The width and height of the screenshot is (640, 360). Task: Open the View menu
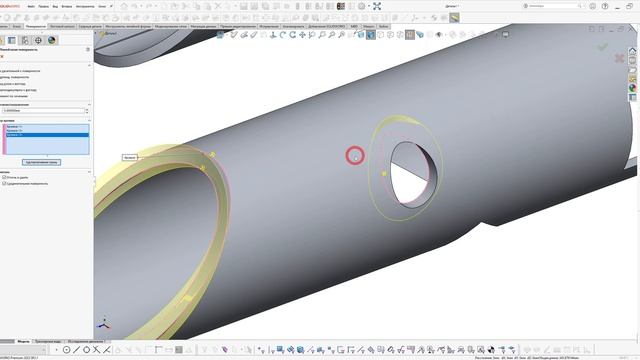tap(55, 7)
